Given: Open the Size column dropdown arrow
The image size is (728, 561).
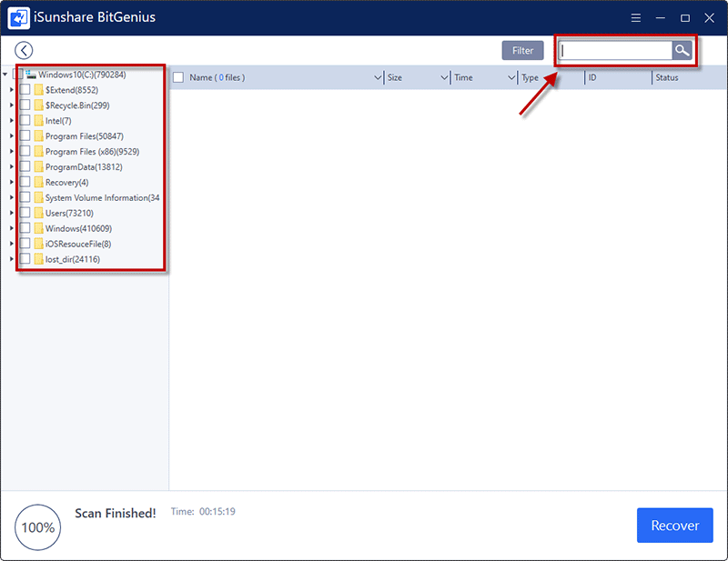Looking at the screenshot, I should tap(444, 77).
